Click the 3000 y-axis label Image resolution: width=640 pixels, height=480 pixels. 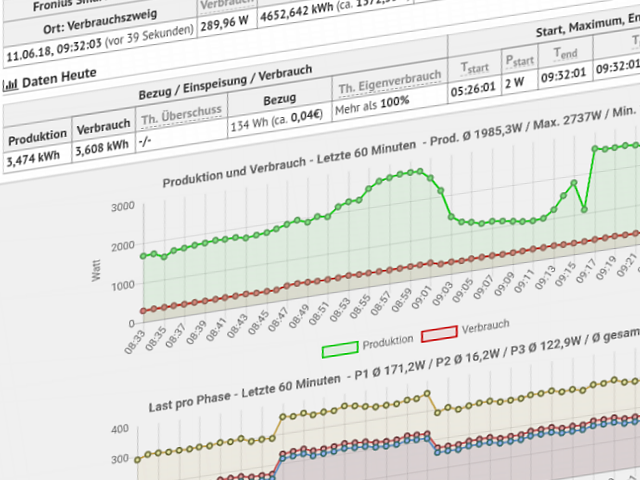123,206
